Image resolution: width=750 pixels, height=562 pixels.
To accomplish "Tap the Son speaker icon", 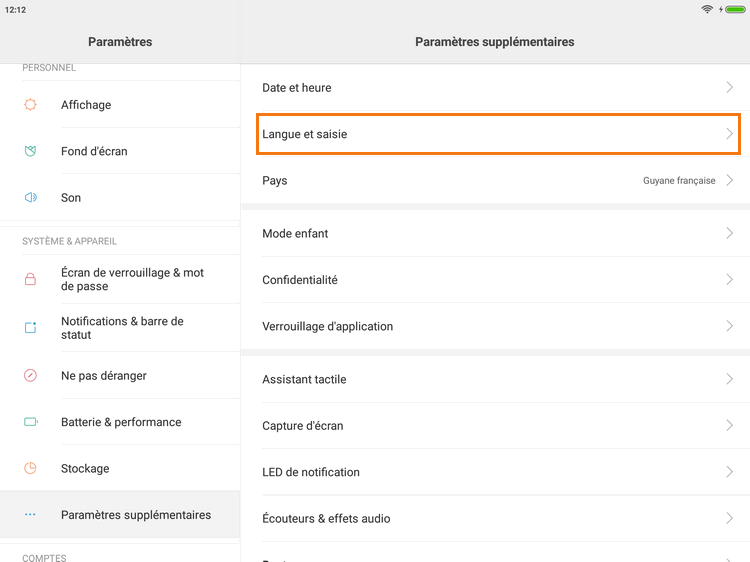I will tap(31, 197).
